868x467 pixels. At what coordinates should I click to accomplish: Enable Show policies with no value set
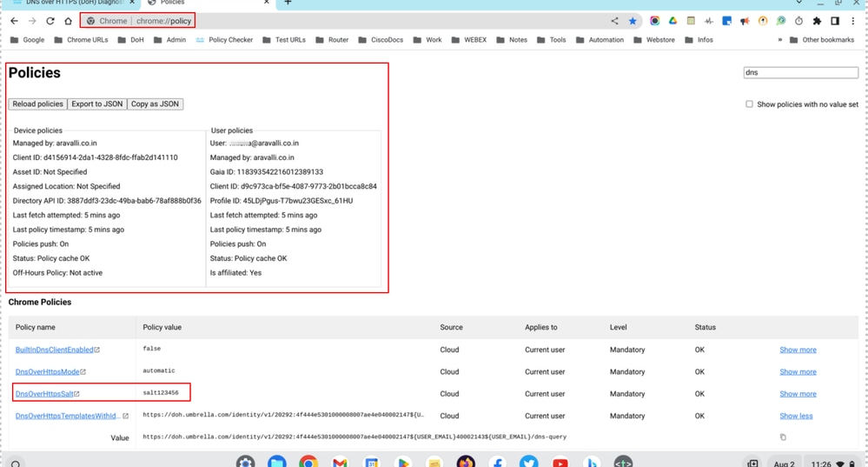tap(749, 104)
